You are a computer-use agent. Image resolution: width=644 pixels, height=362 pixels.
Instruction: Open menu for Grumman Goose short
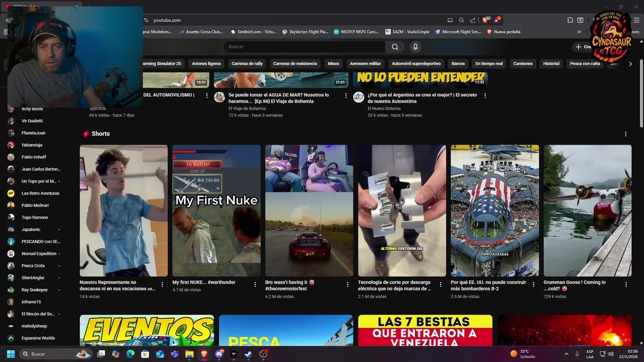[626, 285]
